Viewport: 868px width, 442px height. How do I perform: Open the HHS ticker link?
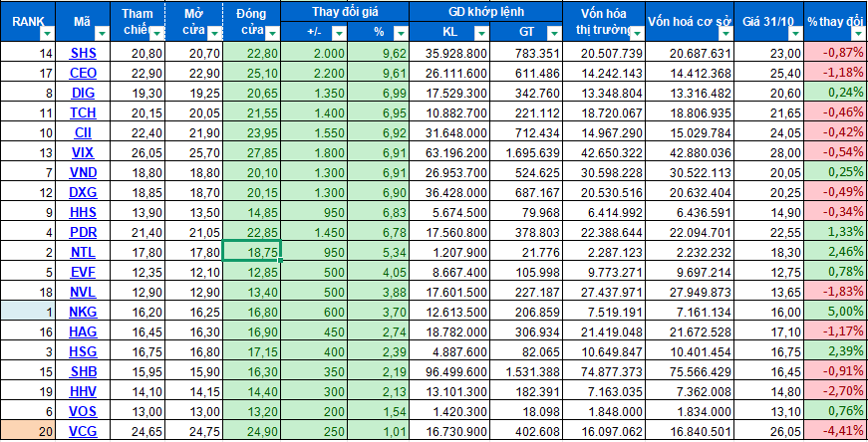(83, 212)
